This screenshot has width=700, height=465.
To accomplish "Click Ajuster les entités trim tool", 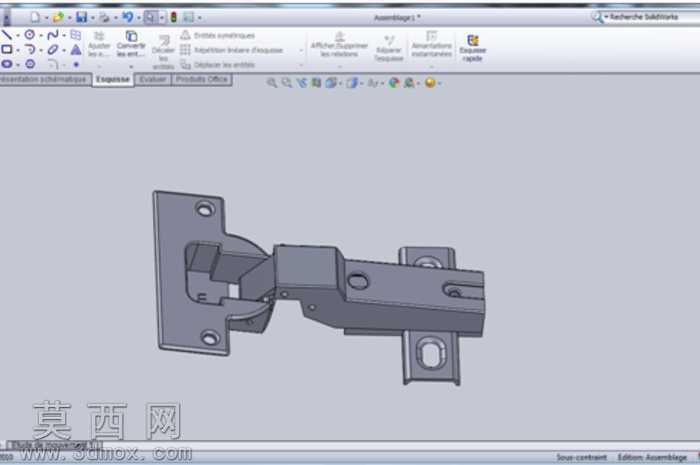I will coord(99,44).
